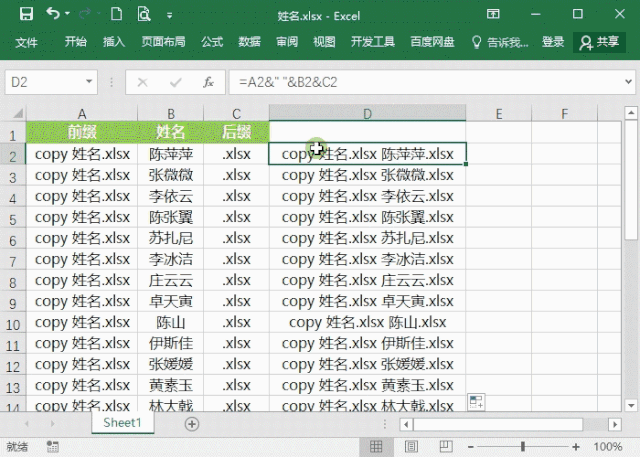Click horizontal scrollbar right arrow
This screenshot has width=640, height=457.
tap(615, 424)
